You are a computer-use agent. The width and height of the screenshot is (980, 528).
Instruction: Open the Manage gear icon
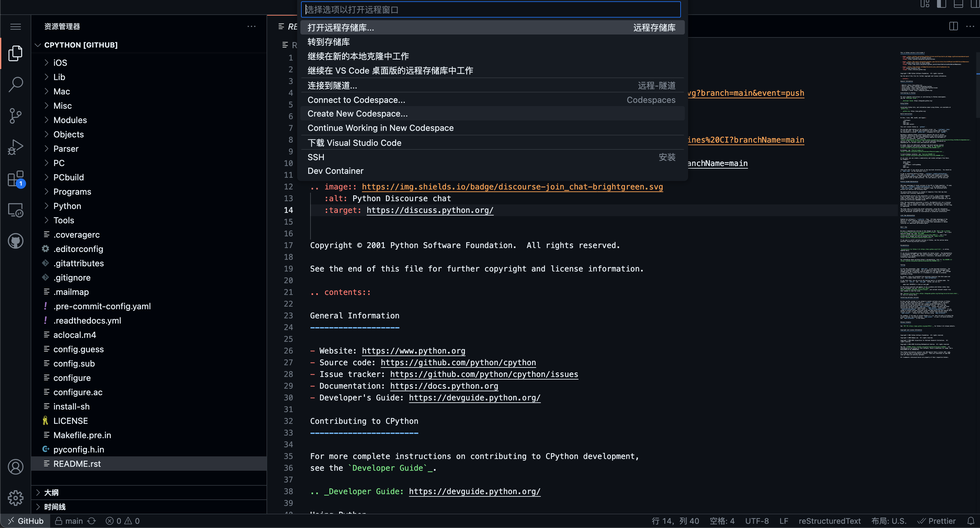(x=16, y=498)
